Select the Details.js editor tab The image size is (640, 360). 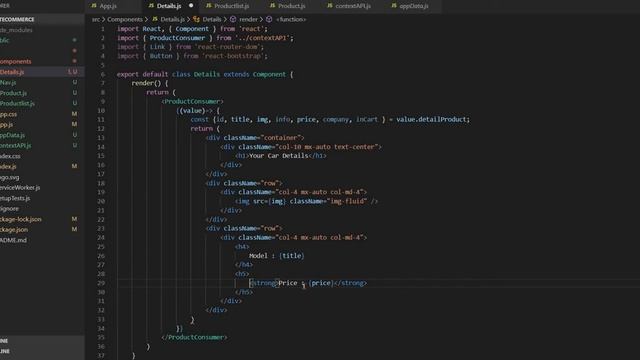169,6
